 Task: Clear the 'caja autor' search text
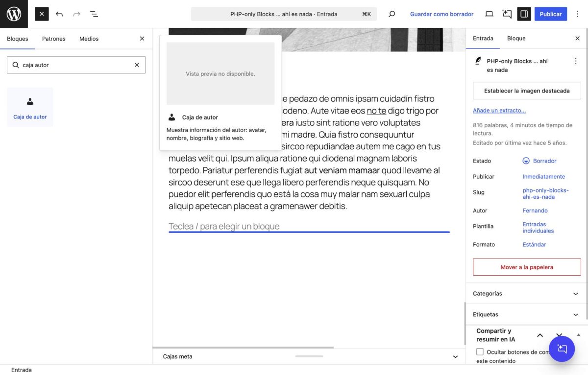pos(137,65)
